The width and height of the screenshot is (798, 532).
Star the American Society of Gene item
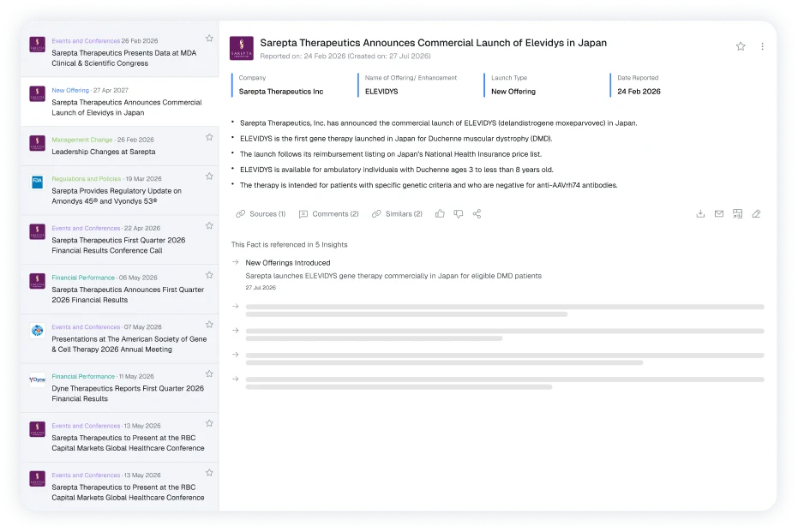click(209, 325)
